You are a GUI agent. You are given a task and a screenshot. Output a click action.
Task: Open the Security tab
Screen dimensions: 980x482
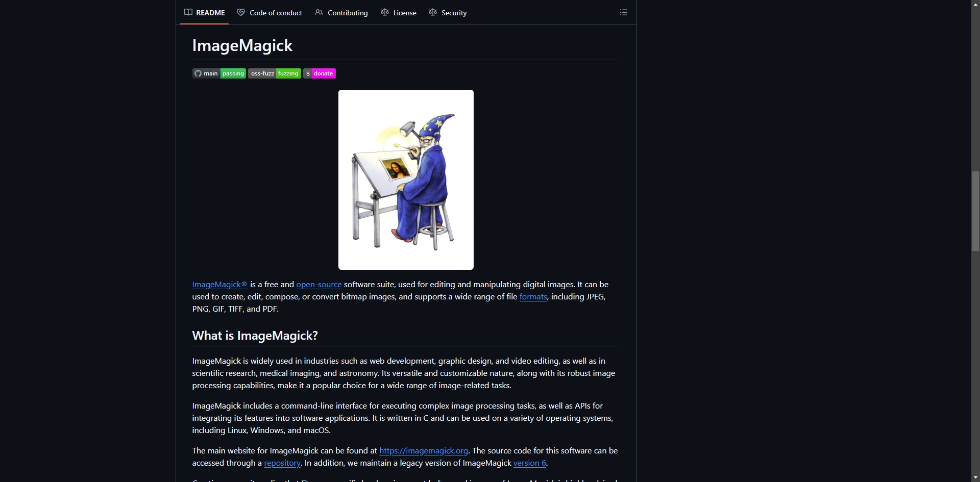click(448, 12)
